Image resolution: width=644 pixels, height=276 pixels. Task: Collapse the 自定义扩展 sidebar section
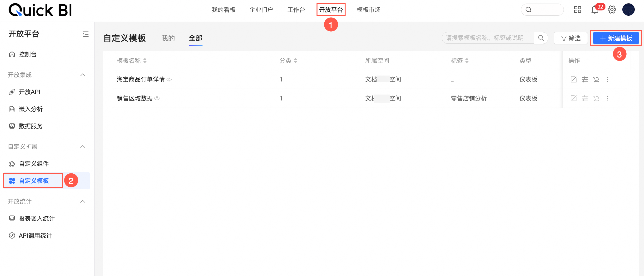[83, 147]
